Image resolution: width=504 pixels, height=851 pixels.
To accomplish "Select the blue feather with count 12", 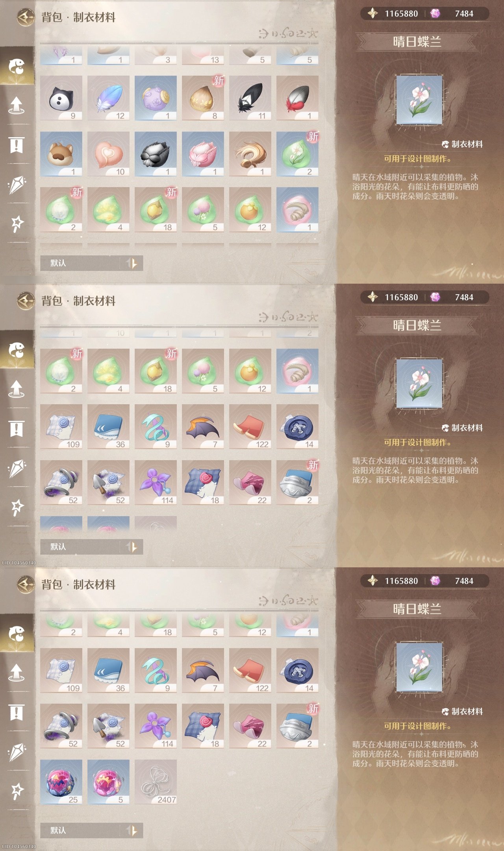I will click(108, 98).
